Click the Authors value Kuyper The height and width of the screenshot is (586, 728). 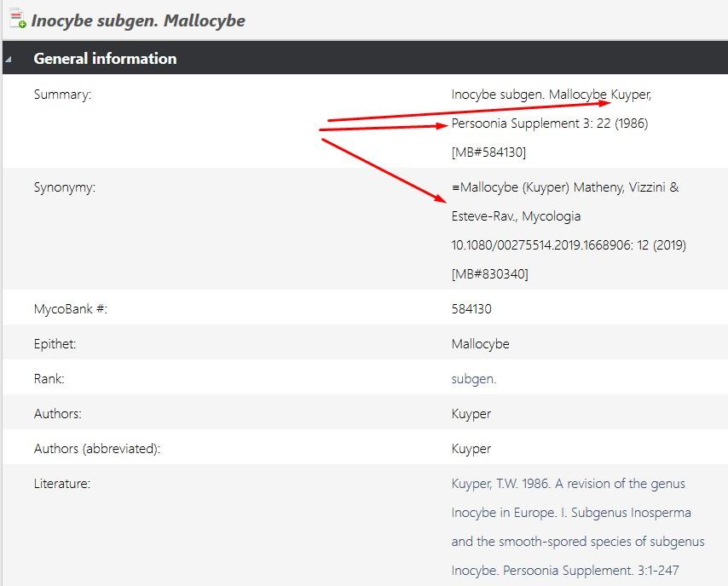tap(471, 414)
